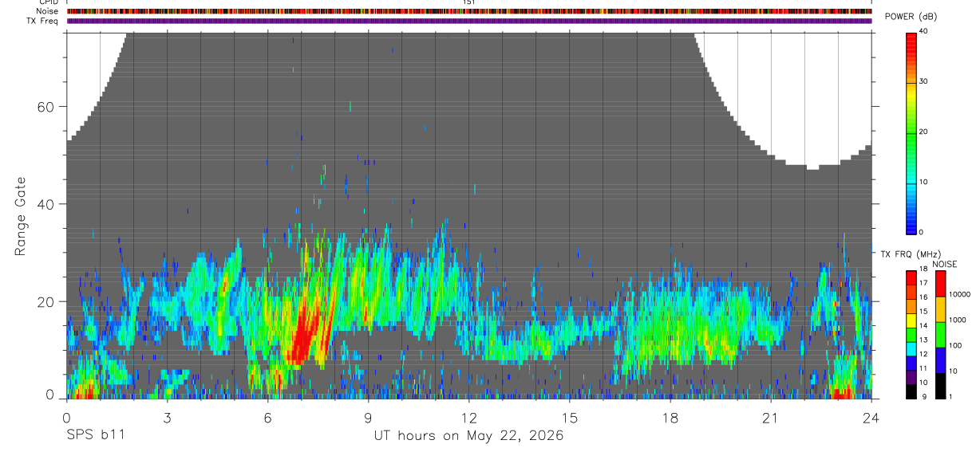980x452 pixels.
Task: Click the rainbow POWER color bar
Action: click(x=911, y=132)
